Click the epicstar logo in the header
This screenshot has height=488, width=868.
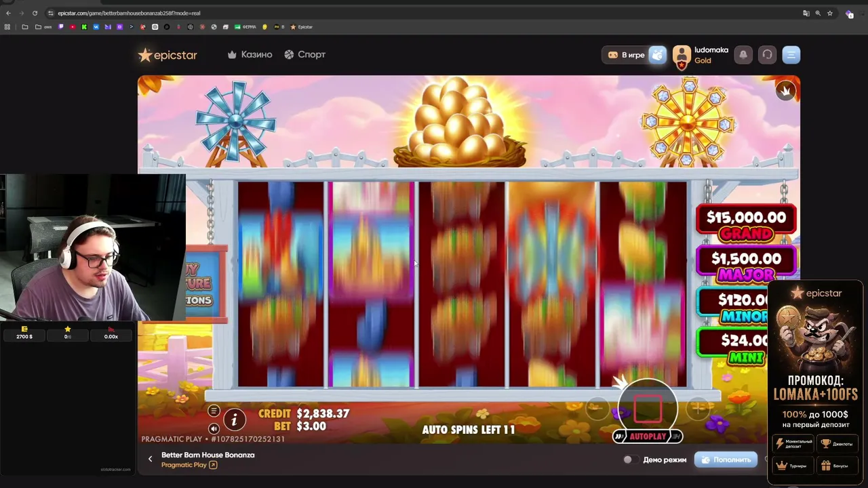167,55
